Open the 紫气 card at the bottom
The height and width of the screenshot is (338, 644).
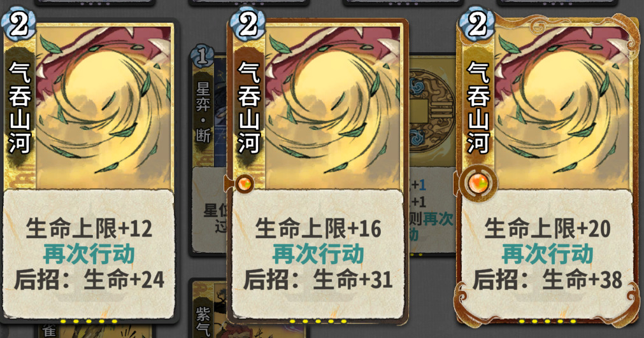(209, 310)
